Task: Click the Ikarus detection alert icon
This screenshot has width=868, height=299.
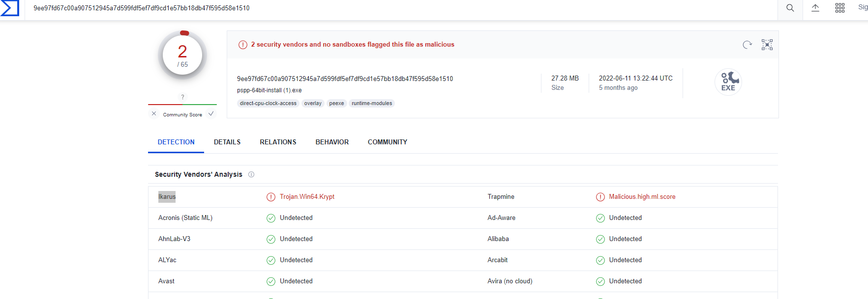Action: (x=271, y=197)
